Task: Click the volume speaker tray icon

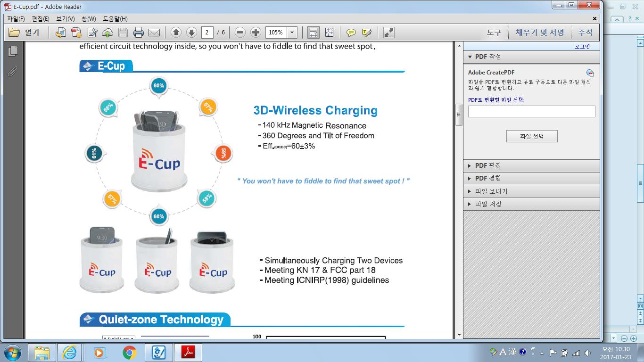Action: (587, 353)
